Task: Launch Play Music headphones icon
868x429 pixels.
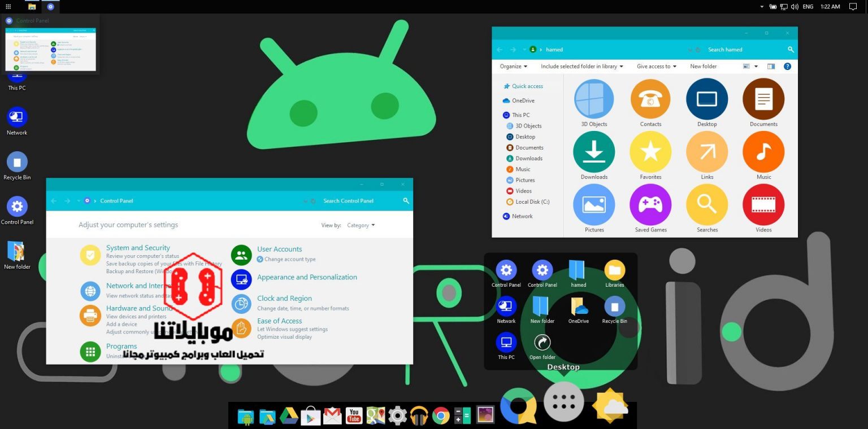Action: pos(419,416)
